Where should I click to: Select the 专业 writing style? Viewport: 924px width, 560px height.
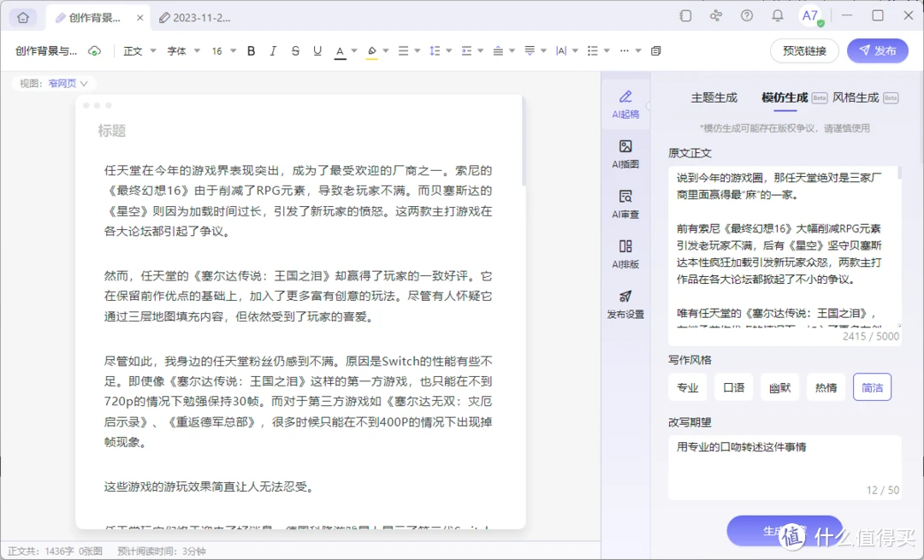point(688,387)
